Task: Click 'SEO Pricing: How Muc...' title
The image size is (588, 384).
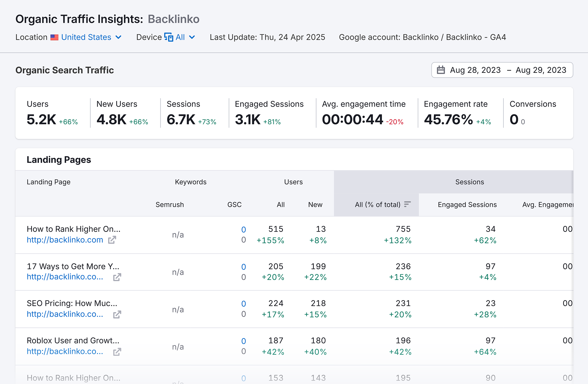Action: tap(72, 303)
